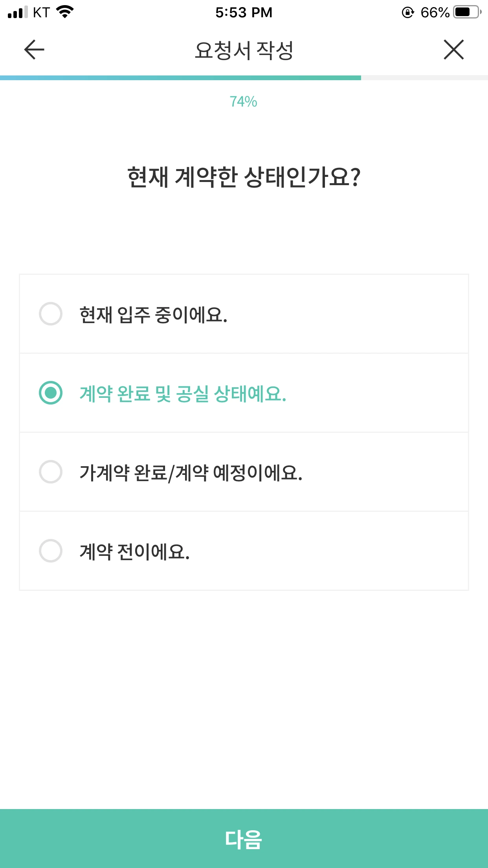Tap the 계약 전이에요 option text
The width and height of the screenshot is (488, 868).
pos(135,552)
